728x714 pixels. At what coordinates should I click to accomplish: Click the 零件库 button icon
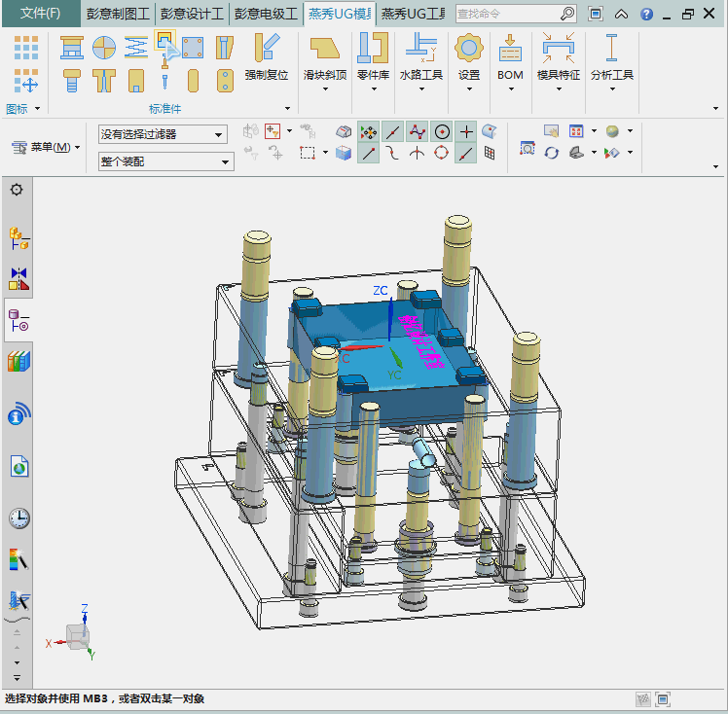374,49
